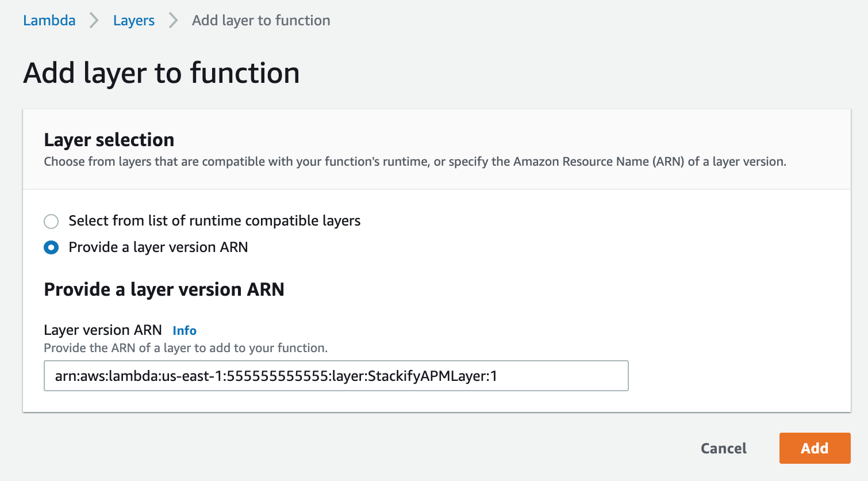Open the Info link beside Layer version ARN
Image resolution: width=868 pixels, height=481 pixels.
coord(185,330)
